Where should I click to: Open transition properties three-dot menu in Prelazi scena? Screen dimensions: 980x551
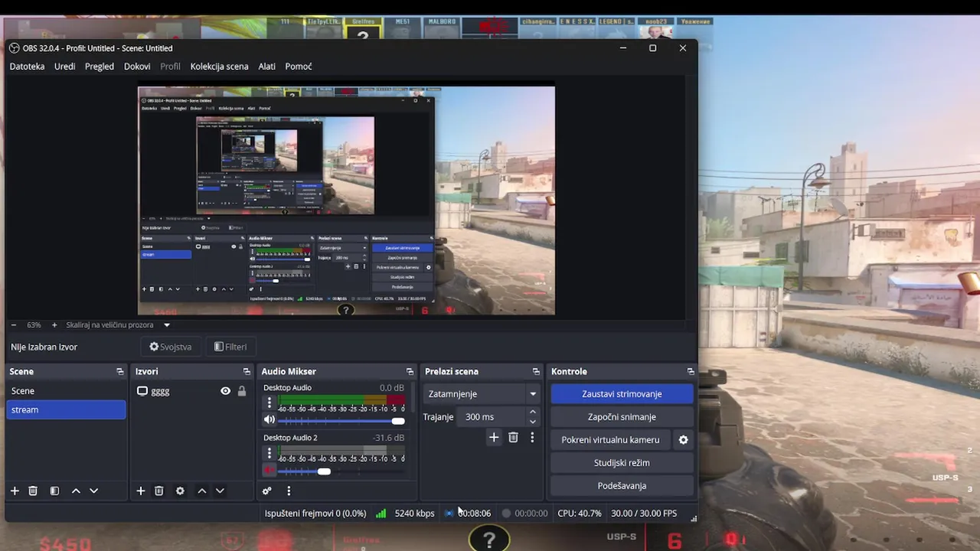[x=532, y=437]
